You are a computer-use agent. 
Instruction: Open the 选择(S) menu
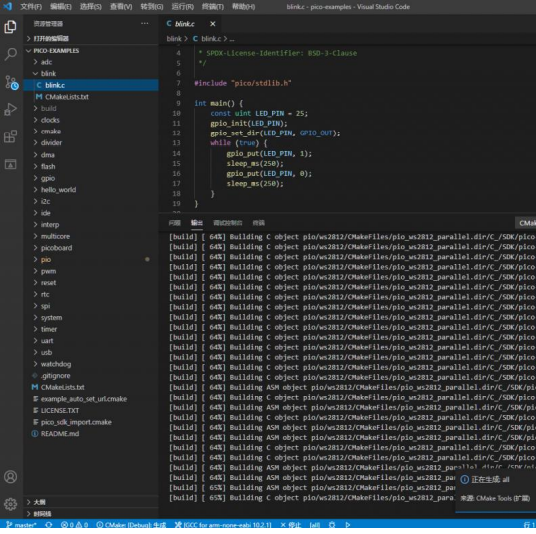[x=91, y=6]
